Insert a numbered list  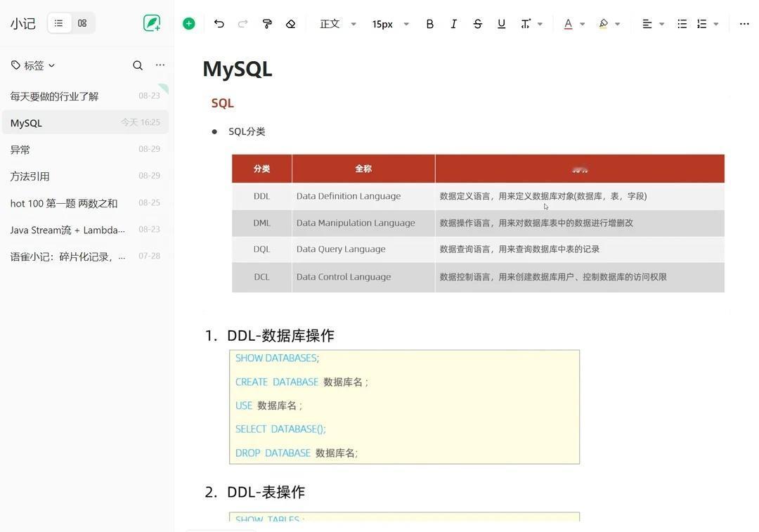coord(702,24)
